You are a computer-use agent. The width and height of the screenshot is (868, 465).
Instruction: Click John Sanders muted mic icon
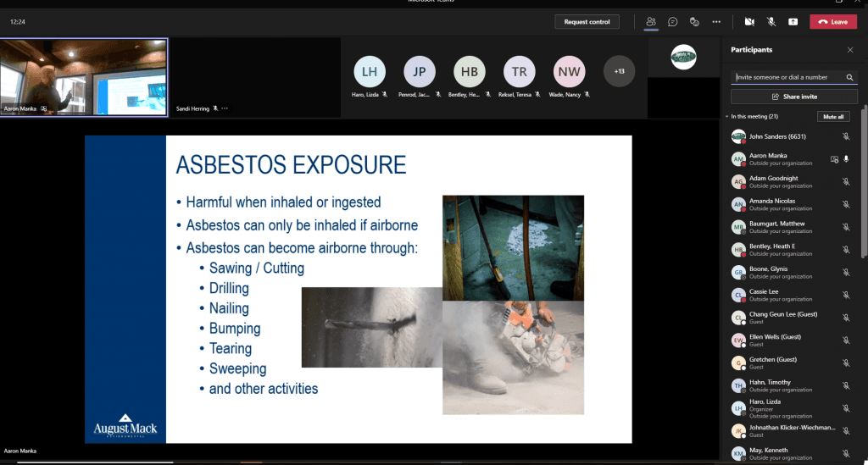[x=846, y=136]
